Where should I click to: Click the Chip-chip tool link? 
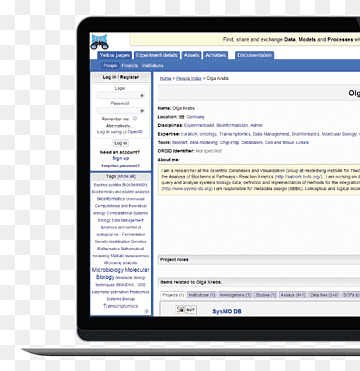click(229, 142)
